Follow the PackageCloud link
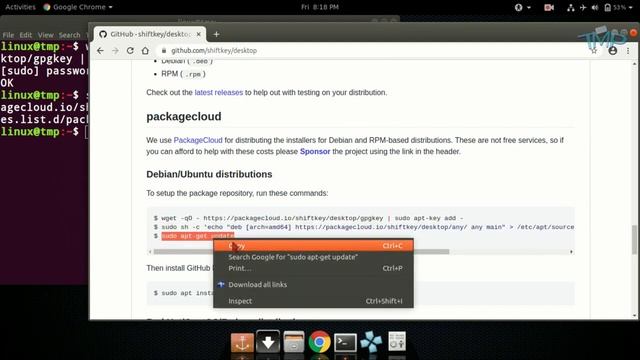The height and width of the screenshot is (360, 640). 198,140
